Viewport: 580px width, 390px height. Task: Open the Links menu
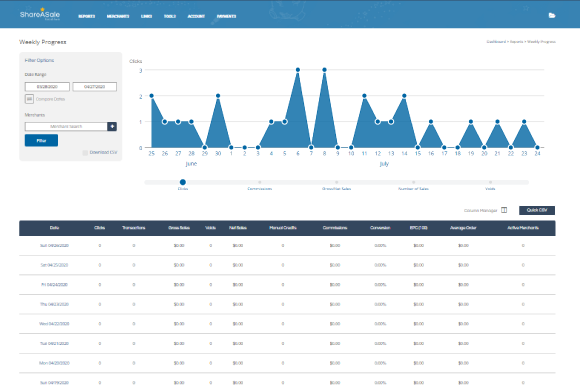[146, 16]
